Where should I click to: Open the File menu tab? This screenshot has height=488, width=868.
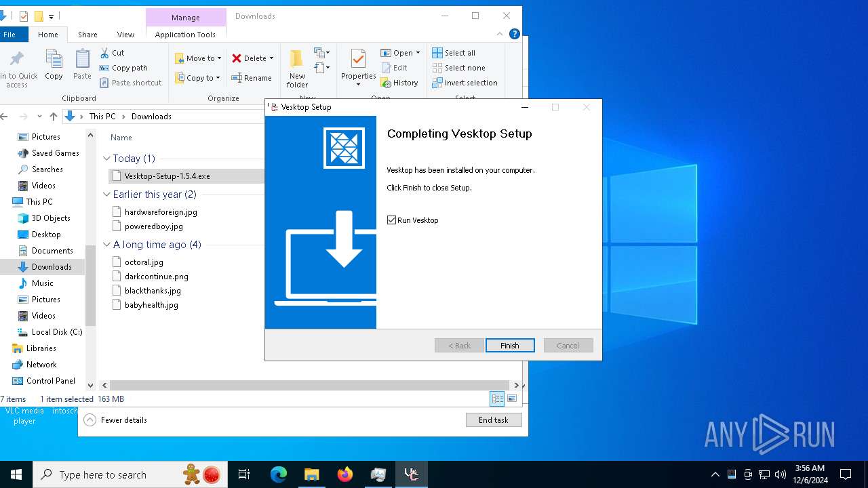(9, 35)
